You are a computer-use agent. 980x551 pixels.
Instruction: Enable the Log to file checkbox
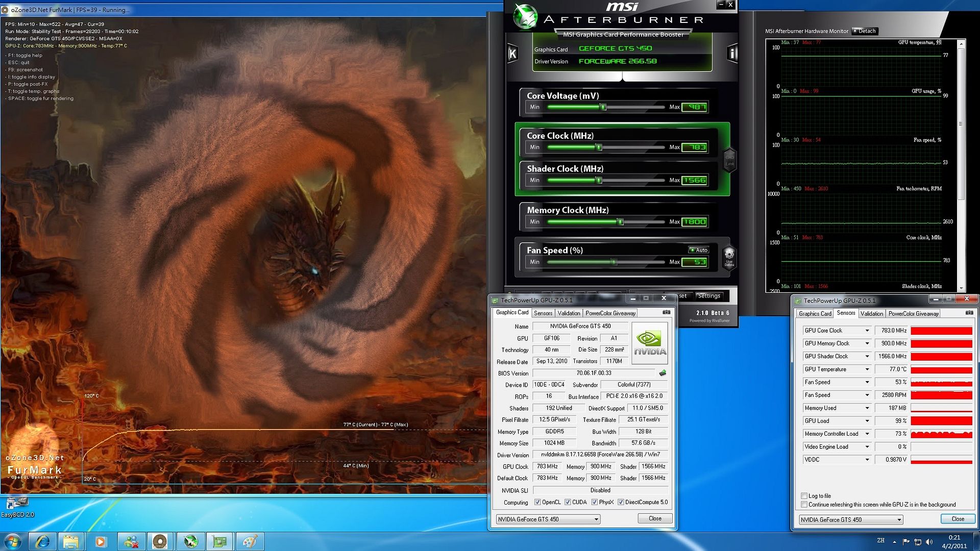pyautogui.click(x=804, y=496)
